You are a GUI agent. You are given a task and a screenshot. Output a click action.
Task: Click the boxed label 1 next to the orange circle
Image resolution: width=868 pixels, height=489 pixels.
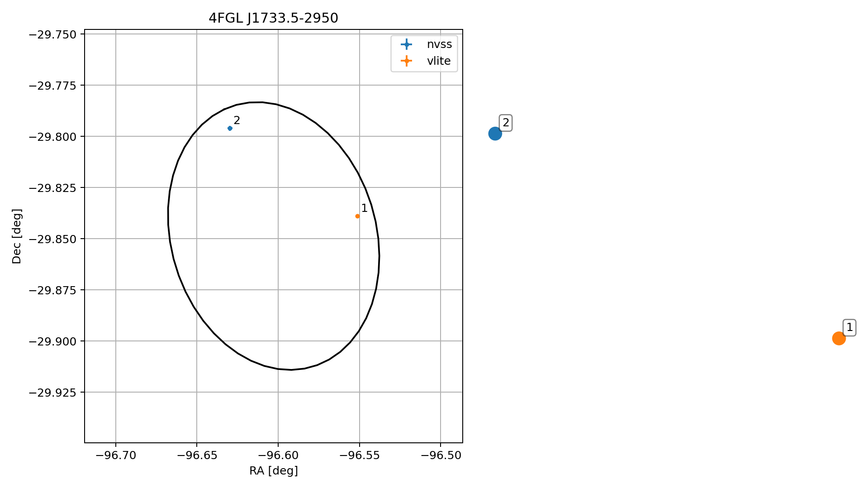pyautogui.click(x=849, y=327)
